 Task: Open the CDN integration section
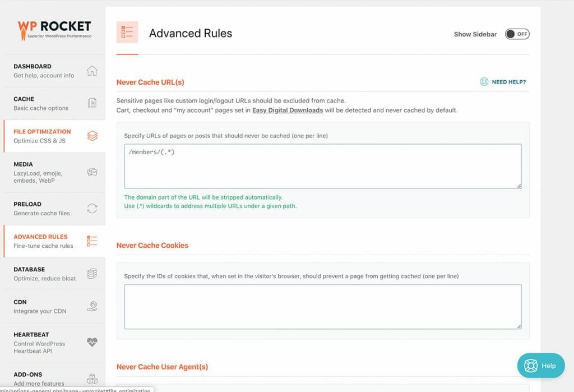[54, 306]
